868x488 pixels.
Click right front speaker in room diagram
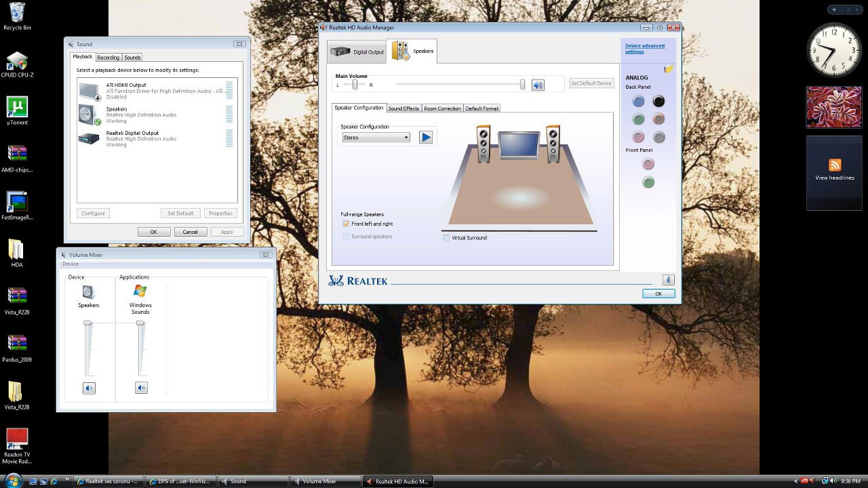pos(553,144)
